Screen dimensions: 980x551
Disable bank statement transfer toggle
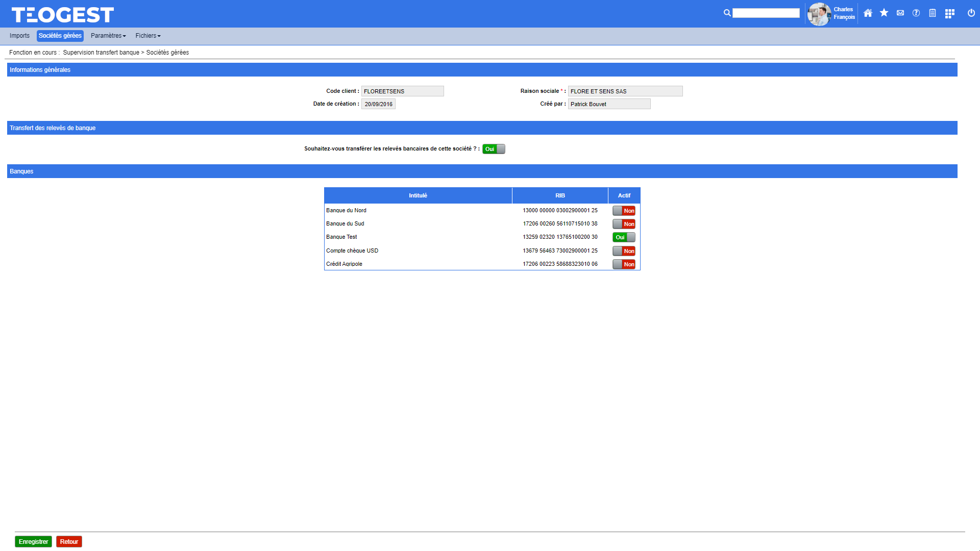point(494,149)
